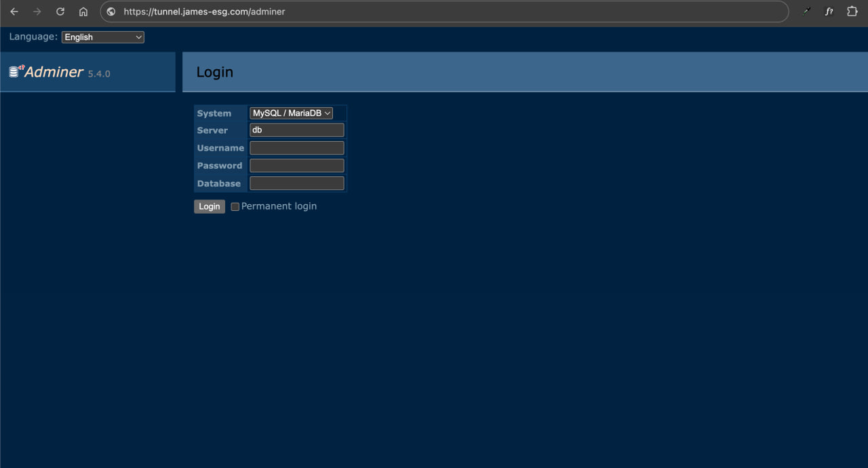Click the Adminer database logo icon
This screenshot has height=468, width=868.
(x=16, y=71)
